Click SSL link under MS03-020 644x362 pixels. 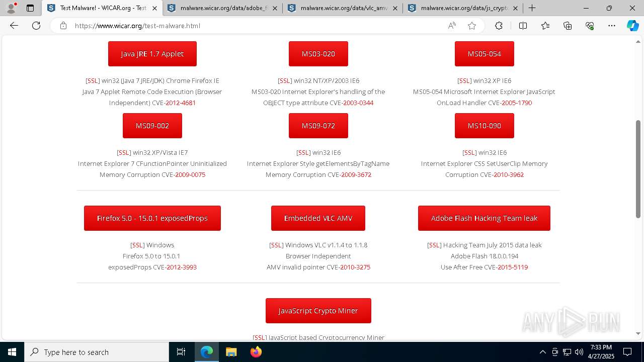(x=285, y=80)
